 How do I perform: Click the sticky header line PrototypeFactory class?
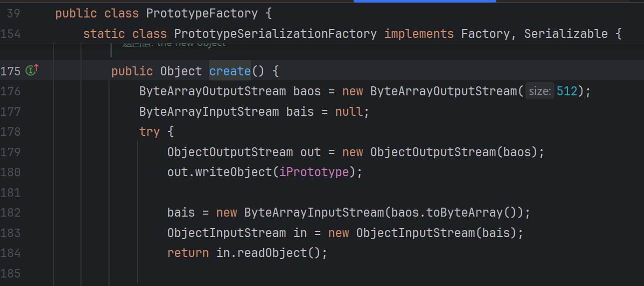point(163,13)
